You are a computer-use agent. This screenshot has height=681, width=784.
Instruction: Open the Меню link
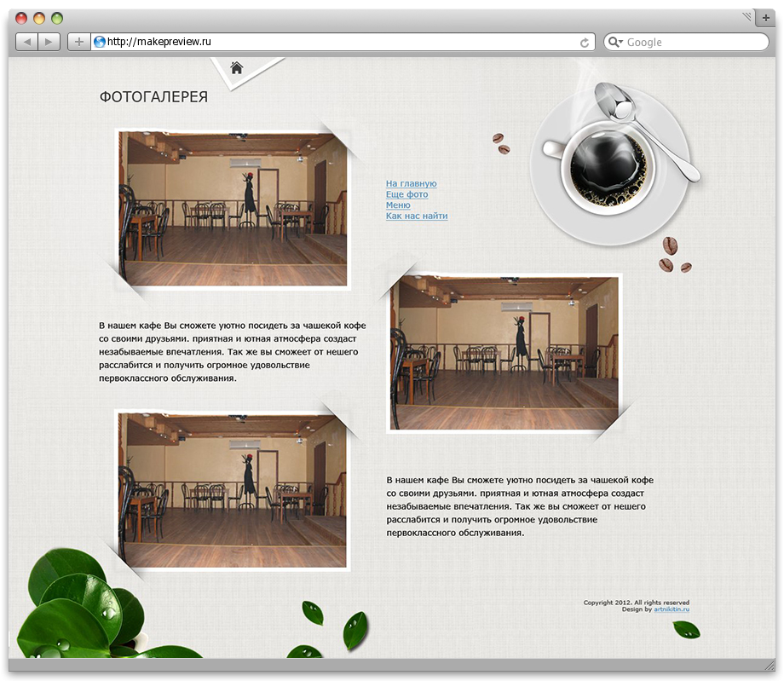[398, 205]
